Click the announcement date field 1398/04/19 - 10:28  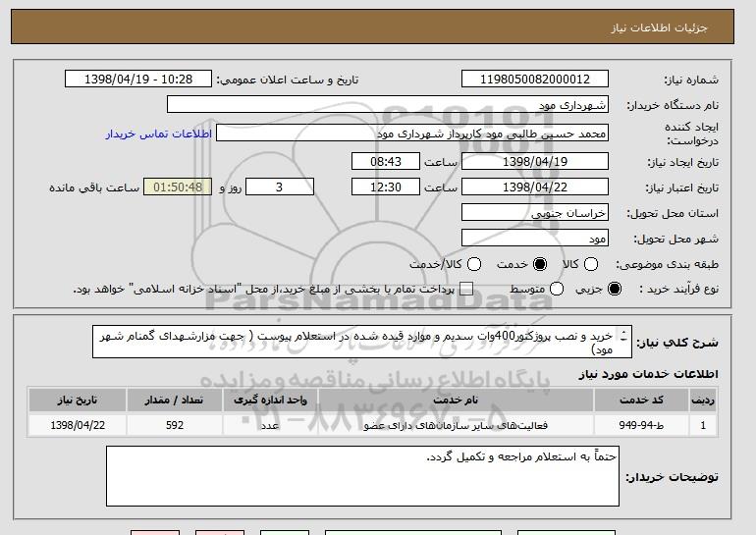tap(138, 80)
